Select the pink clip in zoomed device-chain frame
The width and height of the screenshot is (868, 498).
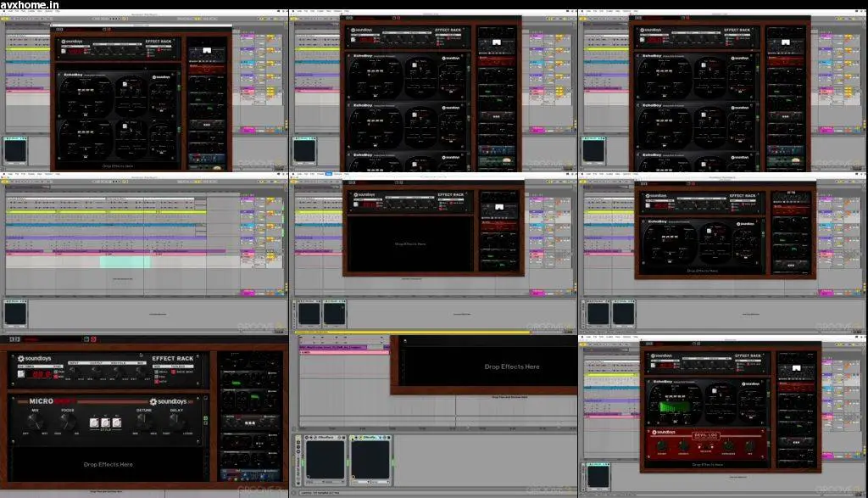tap(344, 352)
